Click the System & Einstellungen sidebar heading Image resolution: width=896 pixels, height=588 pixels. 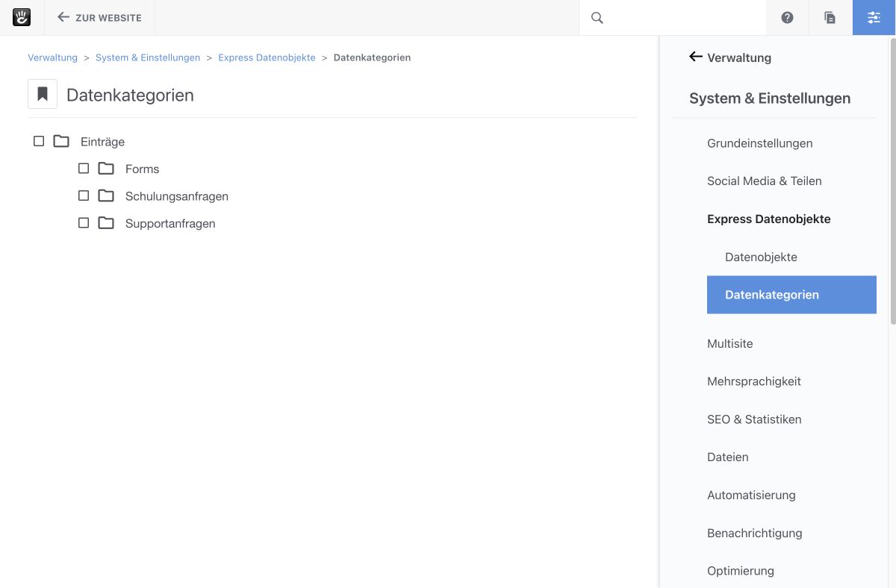click(x=770, y=98)
